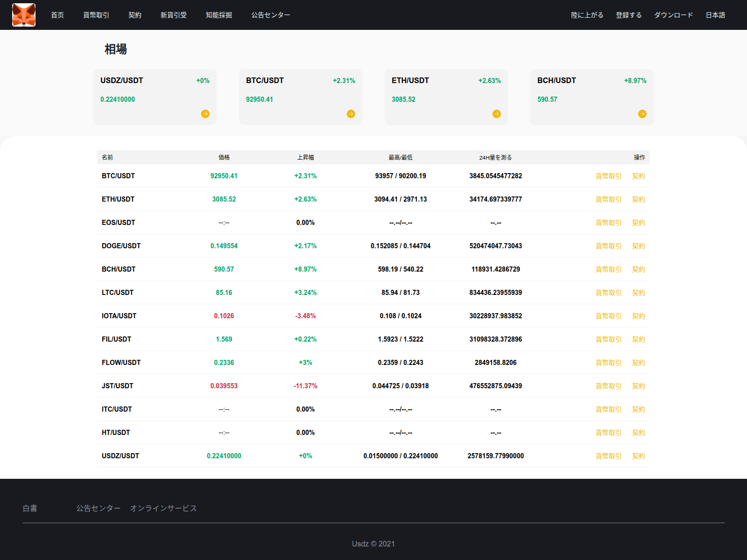
Task: Click 貨幣取引 in LTC/USDT row
Action: click(609, 293)
